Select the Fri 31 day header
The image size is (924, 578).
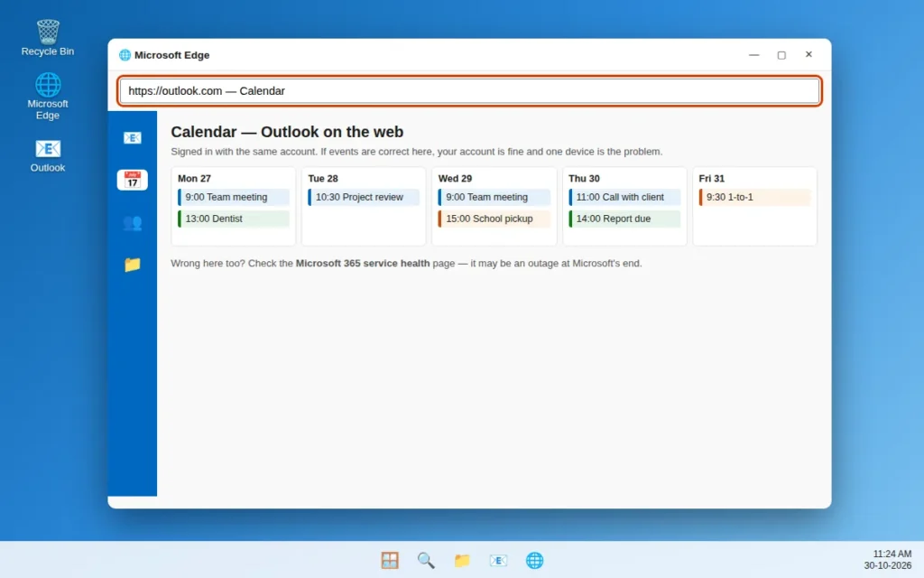[x=711, y=178]
